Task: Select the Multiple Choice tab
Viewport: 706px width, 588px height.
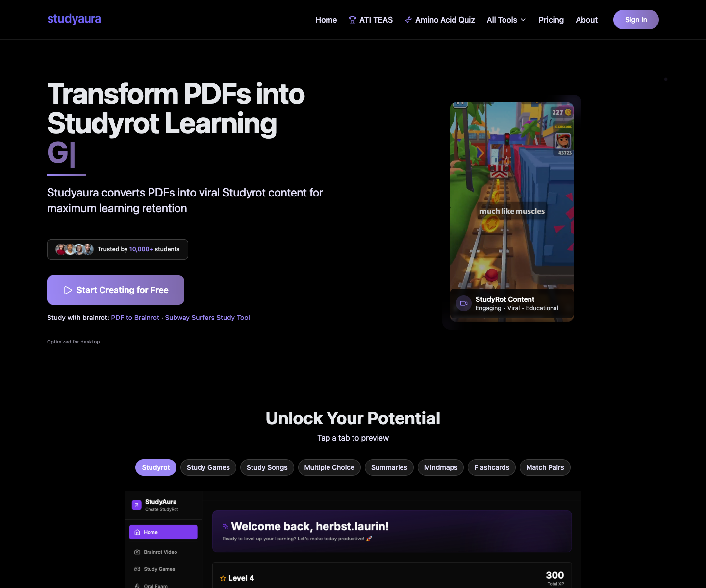Action: click(329, 467)
